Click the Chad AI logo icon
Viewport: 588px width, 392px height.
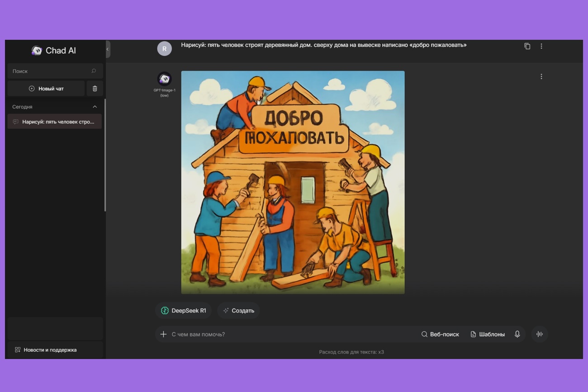pos(37,51)
